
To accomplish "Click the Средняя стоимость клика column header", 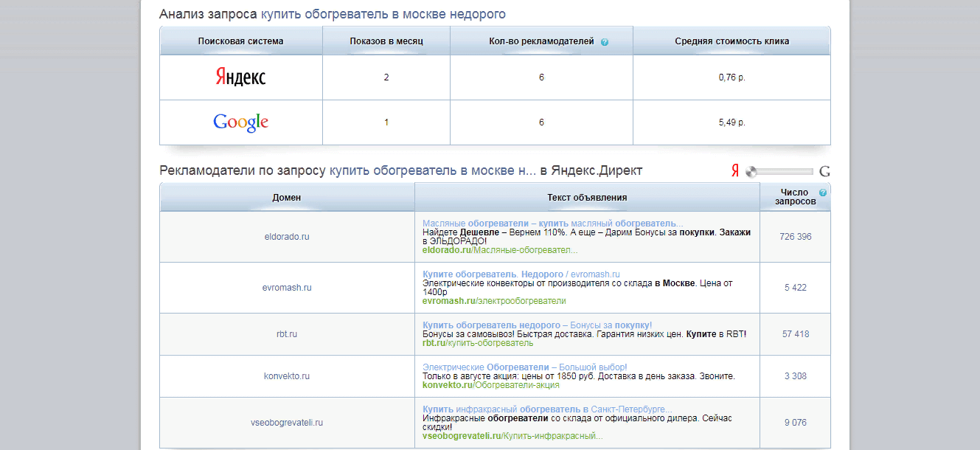I will tap(731, 41).
